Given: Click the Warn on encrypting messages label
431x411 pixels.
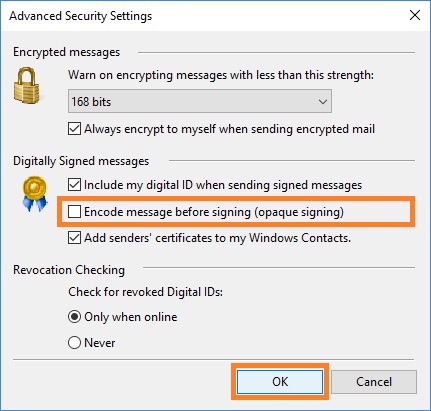Looking at the screenshot, I should pyautogui.click(x=221, y=75).
